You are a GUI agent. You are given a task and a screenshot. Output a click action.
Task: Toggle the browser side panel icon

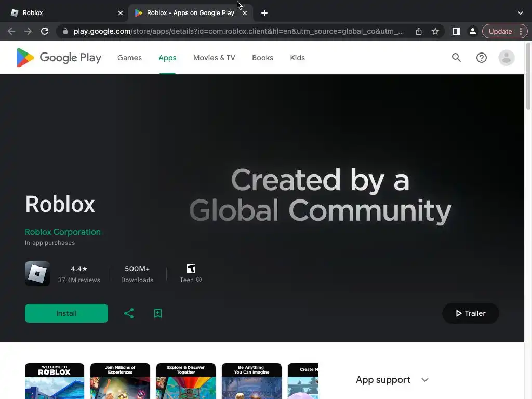(456, 31)
